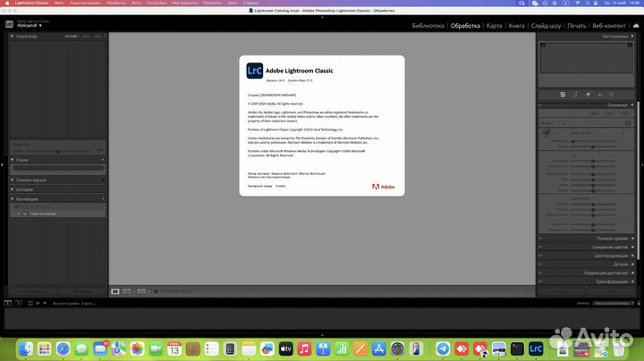Switch to Loupe view in toolbar
644x361 pixels.
[x=115, y=291]
